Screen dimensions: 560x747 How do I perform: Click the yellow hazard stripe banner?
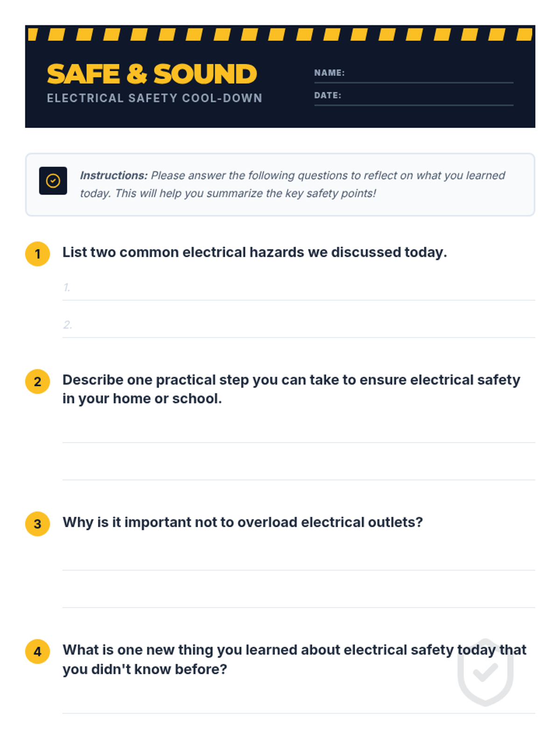(280, 34)
